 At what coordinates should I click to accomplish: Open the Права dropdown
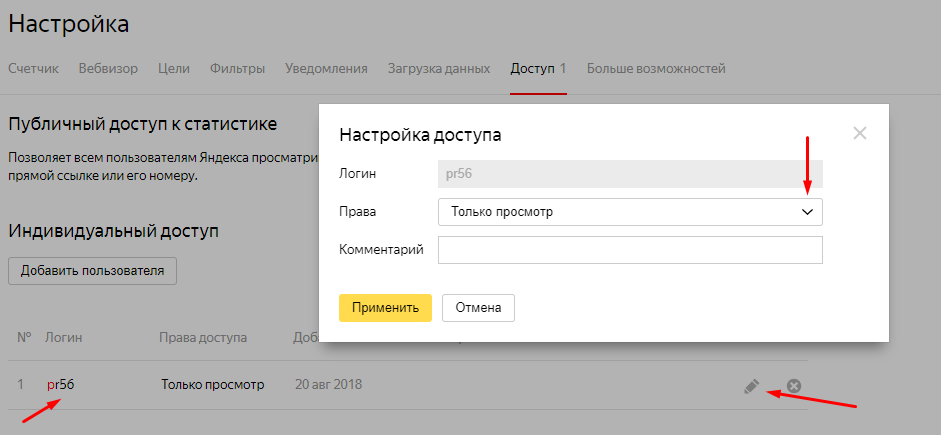pos(630,212)
